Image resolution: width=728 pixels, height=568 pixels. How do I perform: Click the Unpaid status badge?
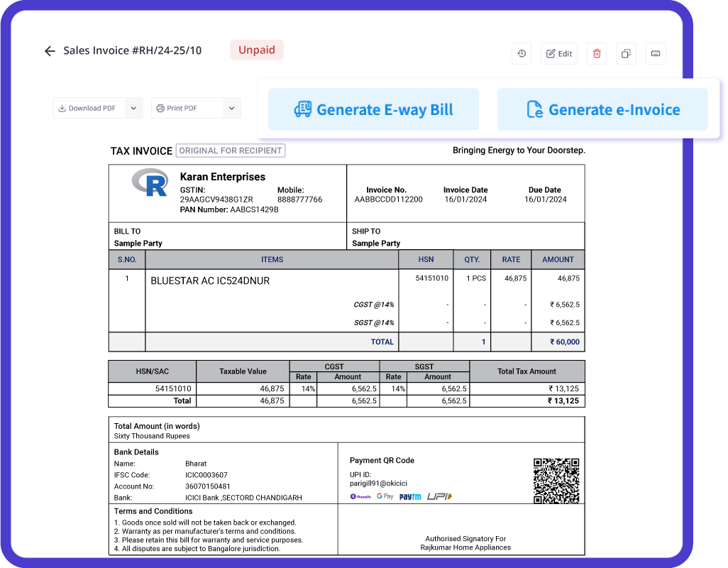pyautogui.click(x=256, y=50)
